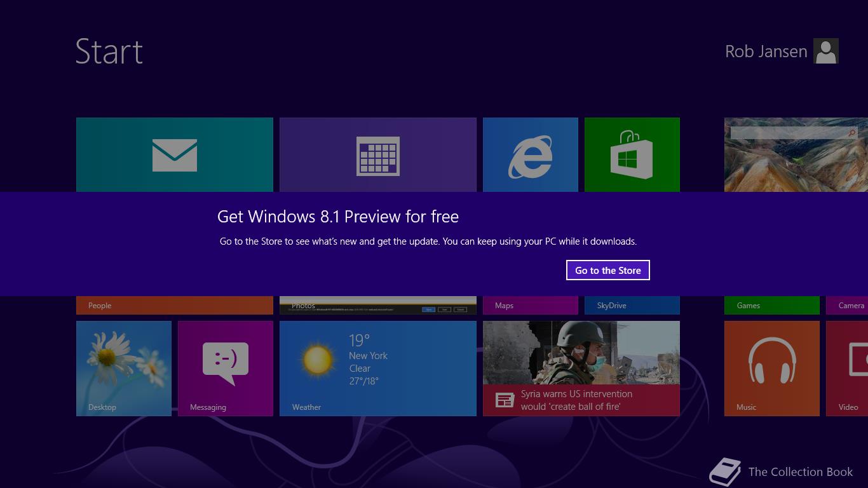Open the Mail tile envelope icon
Viewport: 868px width, 488px height.
click(175, 156)
